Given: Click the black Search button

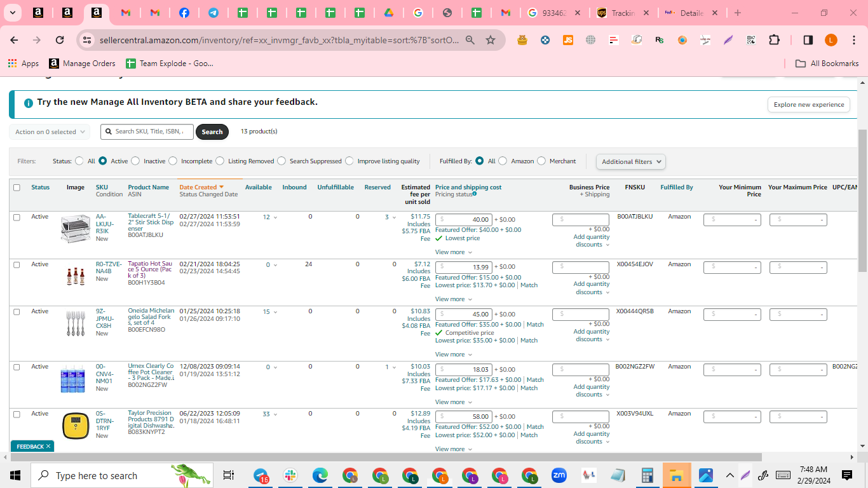Looking at the screenshot, I should 212,132.
